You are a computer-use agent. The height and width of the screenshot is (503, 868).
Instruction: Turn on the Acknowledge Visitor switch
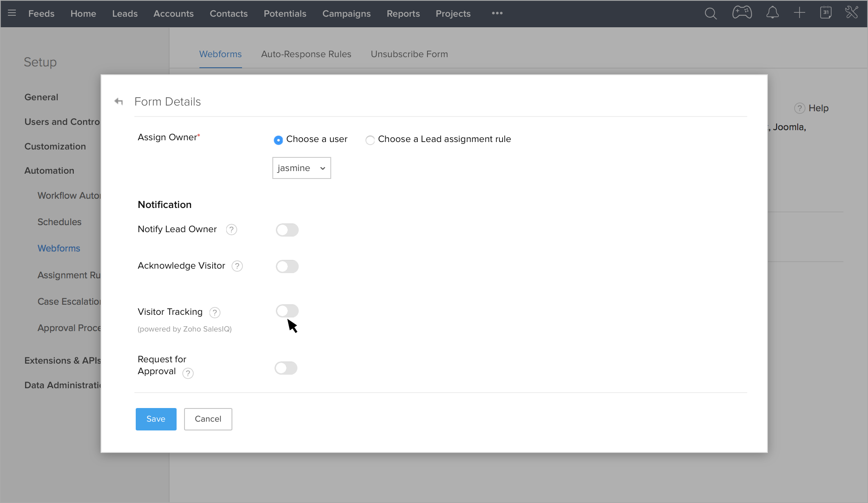287,266
